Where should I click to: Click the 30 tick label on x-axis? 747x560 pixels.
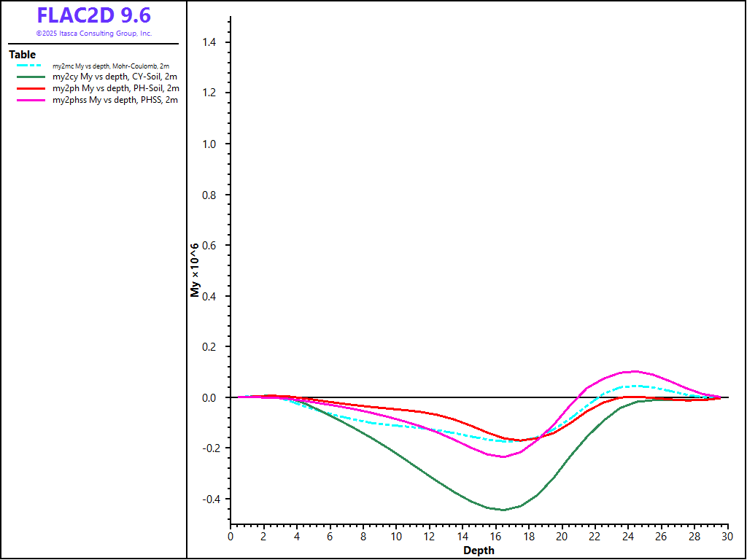(727, 537)
